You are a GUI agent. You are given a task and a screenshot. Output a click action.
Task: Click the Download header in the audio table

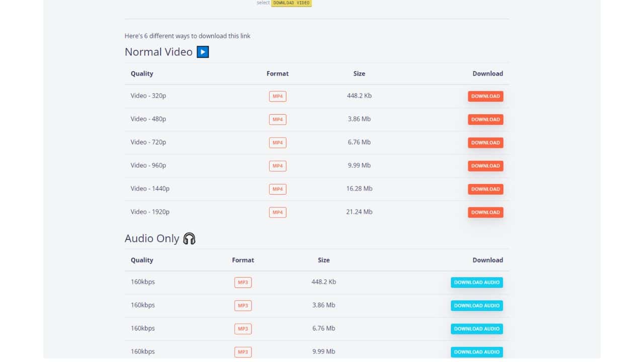[488, 260]
